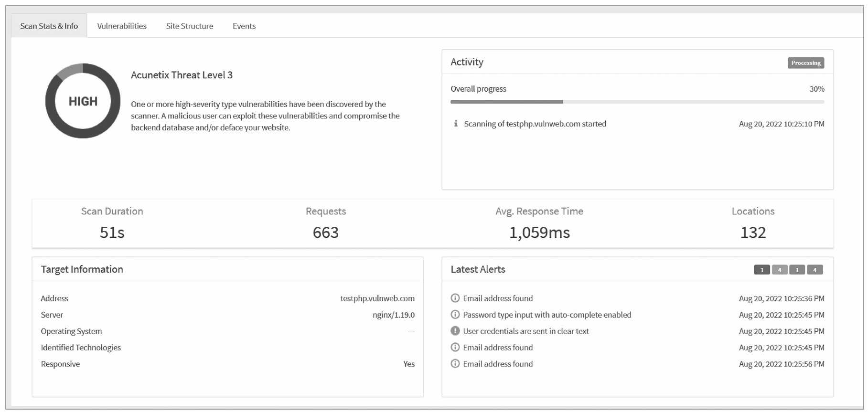Click info icon beside 'Scanning of testphp.vulnweb.com started'

456,124
